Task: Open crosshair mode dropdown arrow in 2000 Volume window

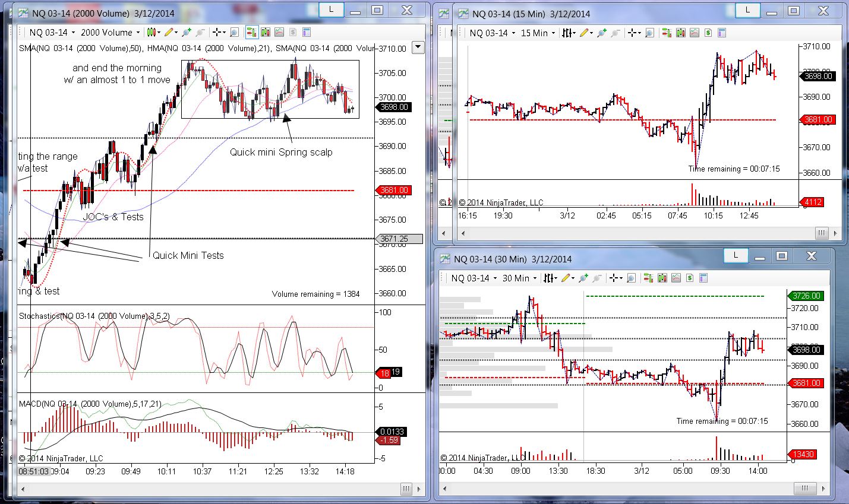Action: (225, 33)
